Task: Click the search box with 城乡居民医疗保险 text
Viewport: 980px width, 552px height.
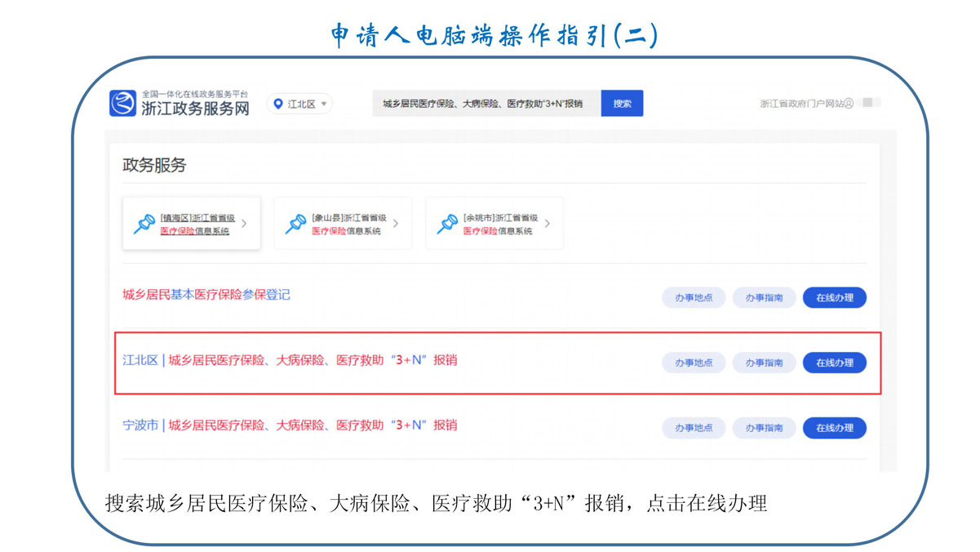Action: (486, 104)
